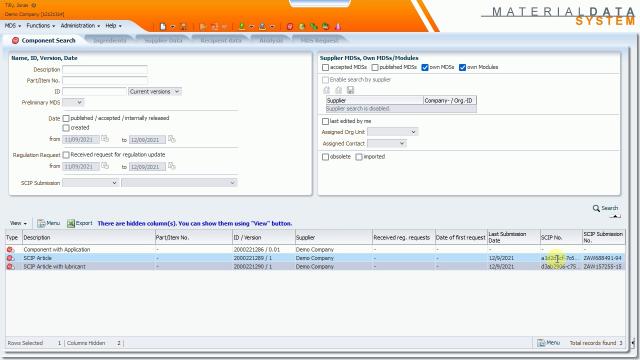Open first SCIP Submission dropdown

(x=91, y=183)
